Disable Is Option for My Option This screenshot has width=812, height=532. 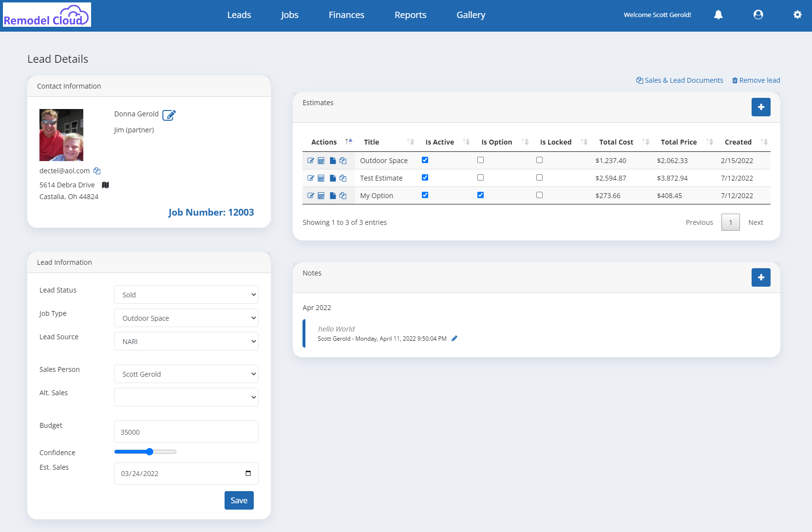[481, 195]
